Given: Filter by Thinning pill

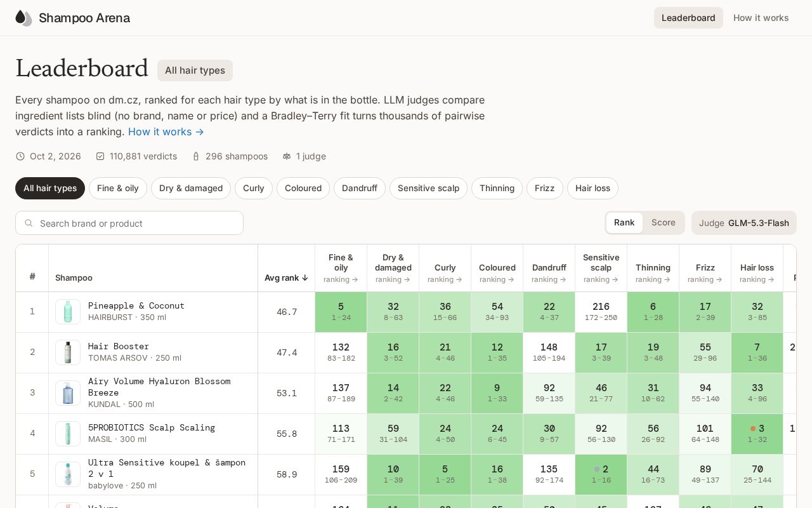Looking at the screenshot, I should coord(497,188).
